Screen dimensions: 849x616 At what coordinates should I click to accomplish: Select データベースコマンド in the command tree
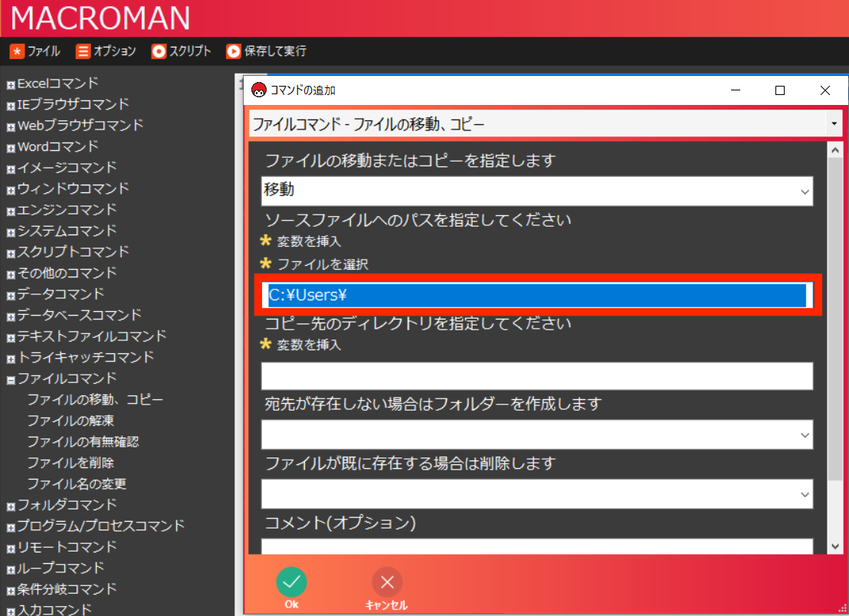coord(79,315)
